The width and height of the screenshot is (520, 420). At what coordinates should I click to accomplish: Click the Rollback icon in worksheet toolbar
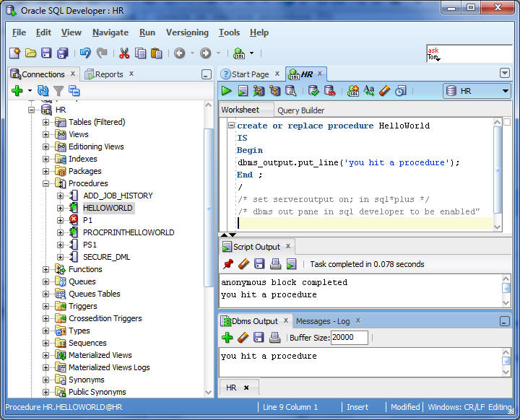coord(329,90)
